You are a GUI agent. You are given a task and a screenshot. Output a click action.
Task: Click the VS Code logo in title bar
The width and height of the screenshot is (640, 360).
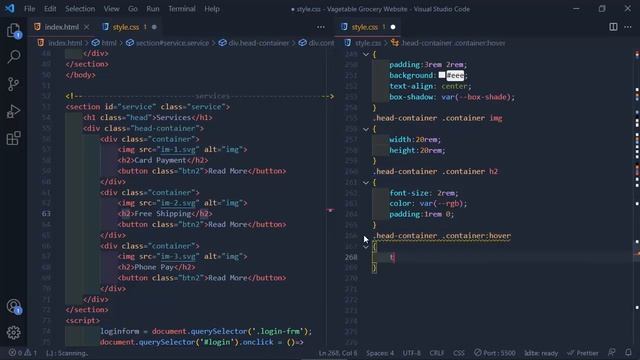tap(10, 9)
